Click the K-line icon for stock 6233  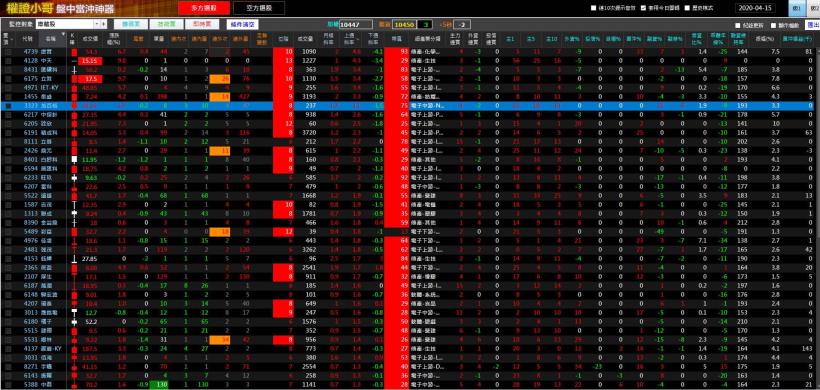coord(73,177)
